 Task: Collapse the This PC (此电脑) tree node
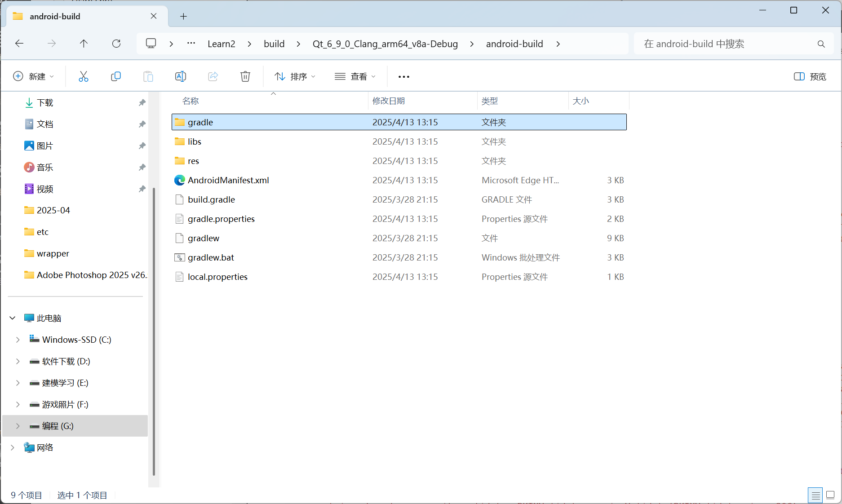click(x=13, y=318)
